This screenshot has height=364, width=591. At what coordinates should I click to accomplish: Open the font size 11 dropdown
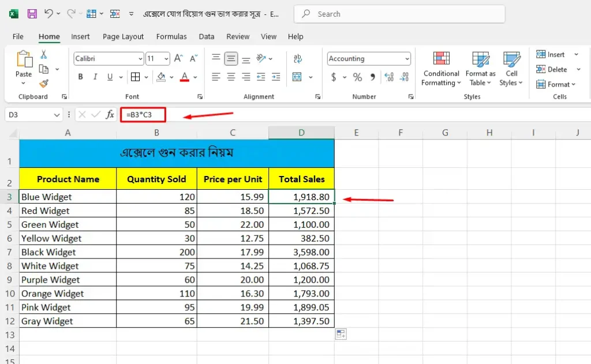point(166,59)
